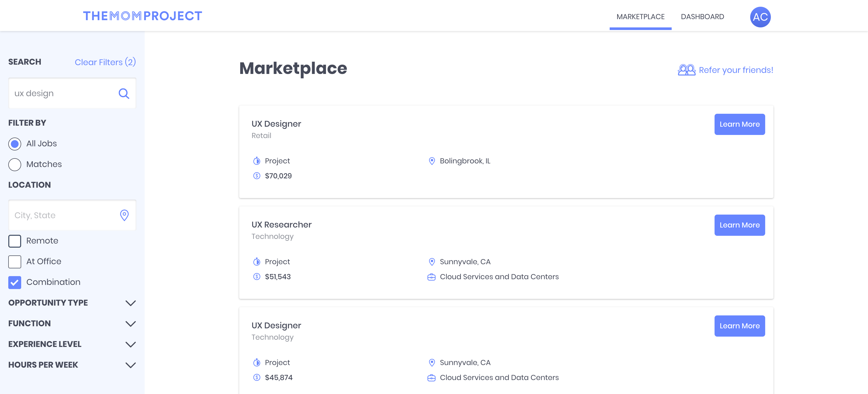Switch to the Dashboard tab
This screenshot has height=394, width=868.
click(702, 17)
